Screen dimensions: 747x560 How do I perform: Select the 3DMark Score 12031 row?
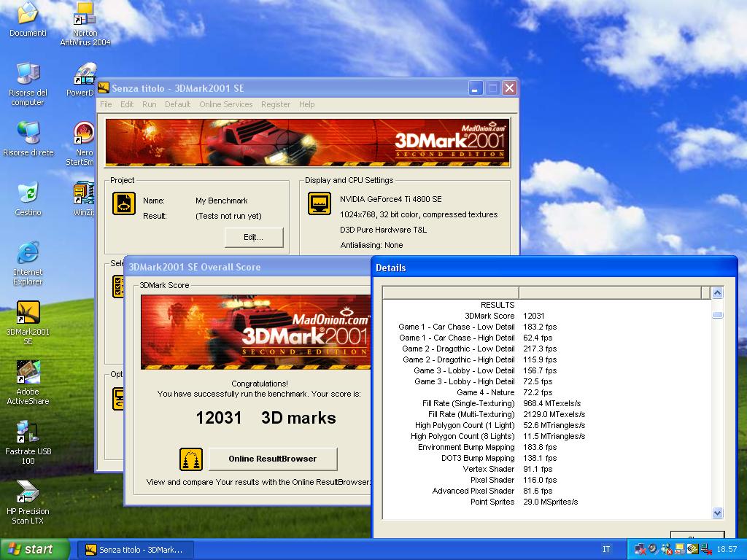546,316
